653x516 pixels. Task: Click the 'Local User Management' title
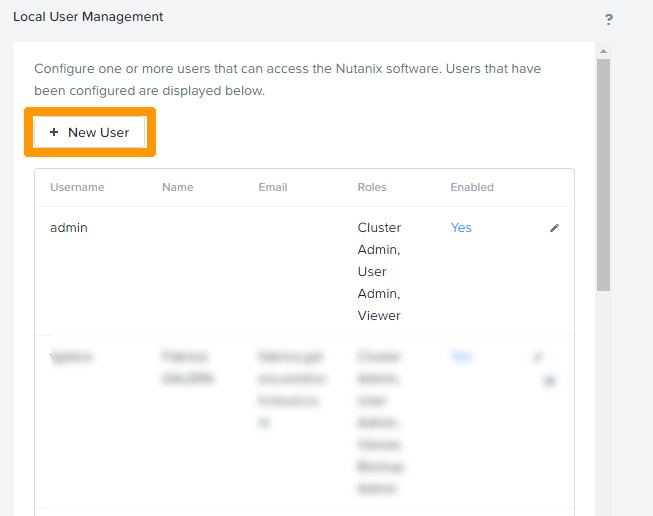[88, 17]
